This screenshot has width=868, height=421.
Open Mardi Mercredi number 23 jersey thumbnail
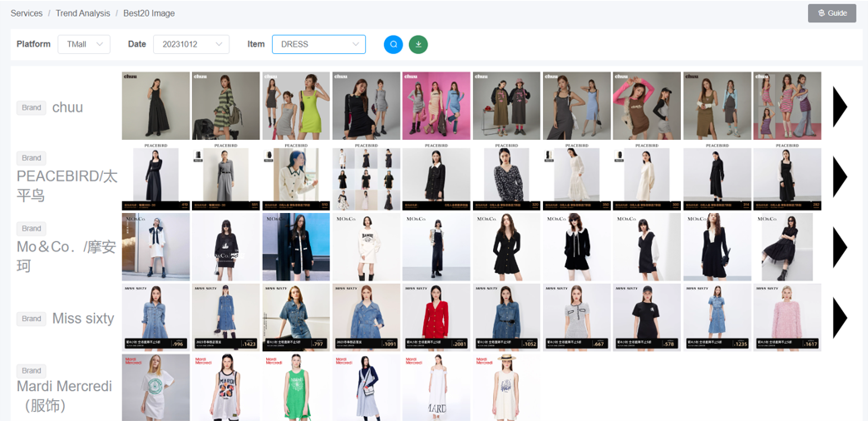click(226, 387)
